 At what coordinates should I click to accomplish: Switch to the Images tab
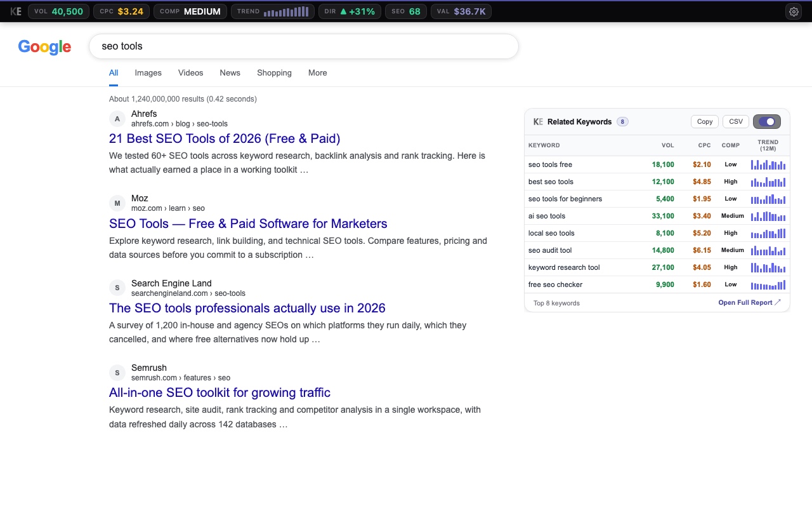[148, 73]
